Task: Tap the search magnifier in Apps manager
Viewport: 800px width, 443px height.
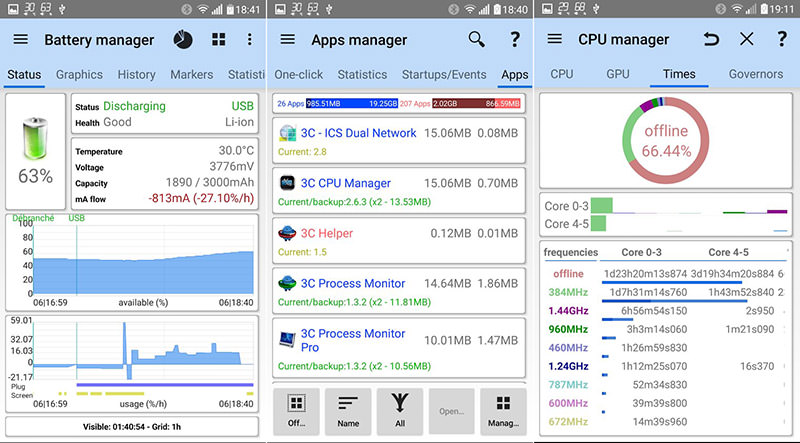Action: (x=477, y=40)
